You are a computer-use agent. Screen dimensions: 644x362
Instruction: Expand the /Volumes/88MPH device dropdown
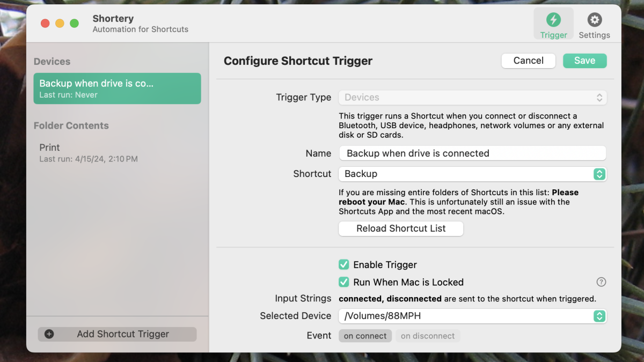[x=466, y=316]
